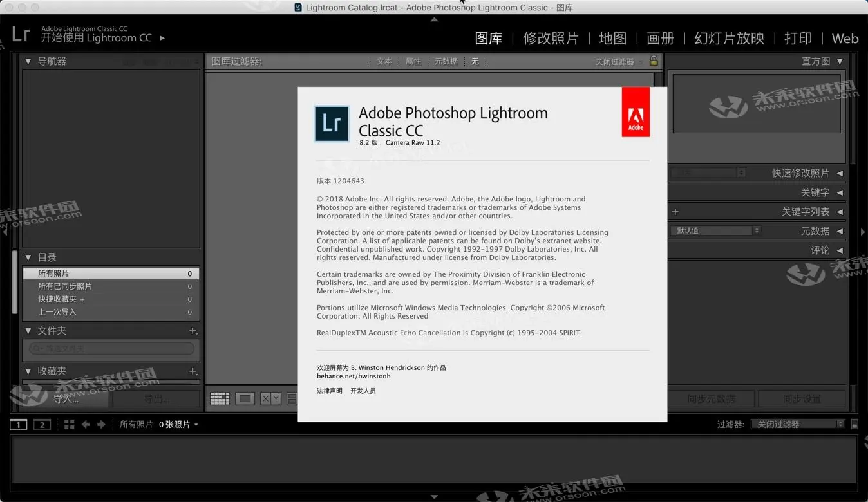Switch to the 图库 module
Screen dimensions: 868x502
[489, 39]
